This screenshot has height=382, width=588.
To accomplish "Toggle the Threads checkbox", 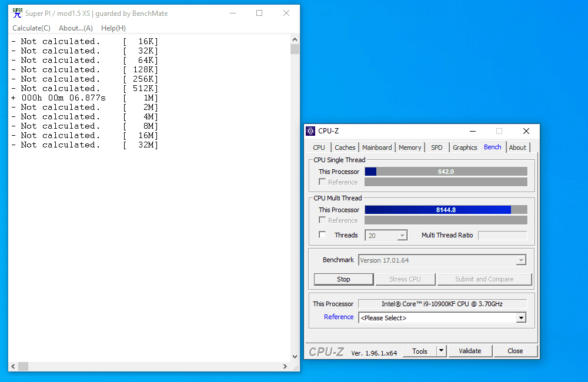I will coord(322,234).
